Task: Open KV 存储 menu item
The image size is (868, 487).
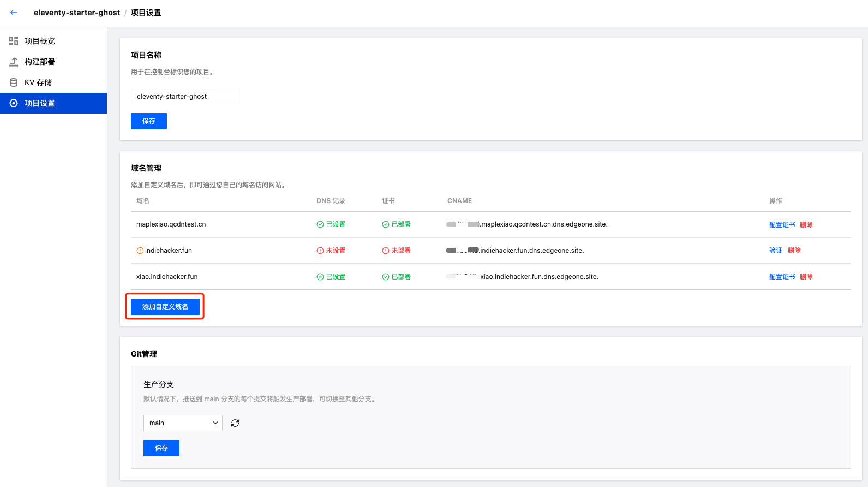Action: coord(38,82)
